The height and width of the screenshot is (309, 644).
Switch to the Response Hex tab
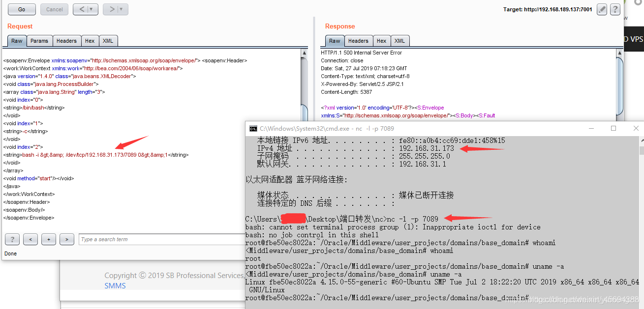pyautogui.click(x=382, y=41)
